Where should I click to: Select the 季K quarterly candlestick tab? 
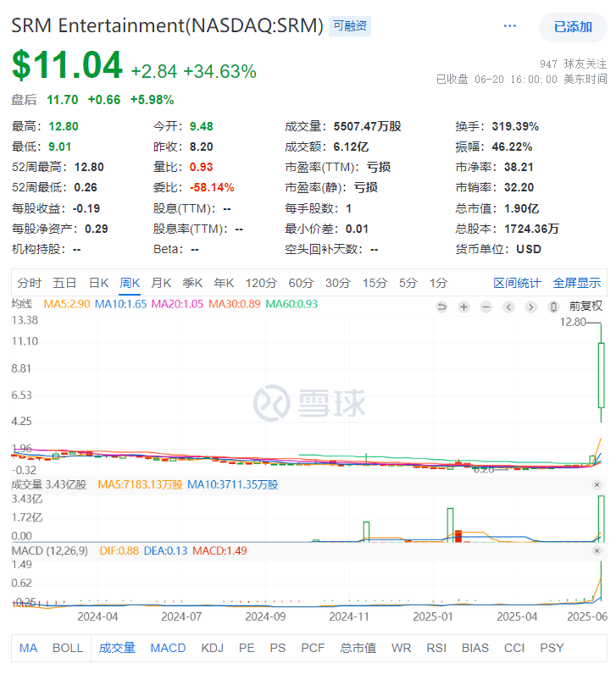(x=192, y=283)
